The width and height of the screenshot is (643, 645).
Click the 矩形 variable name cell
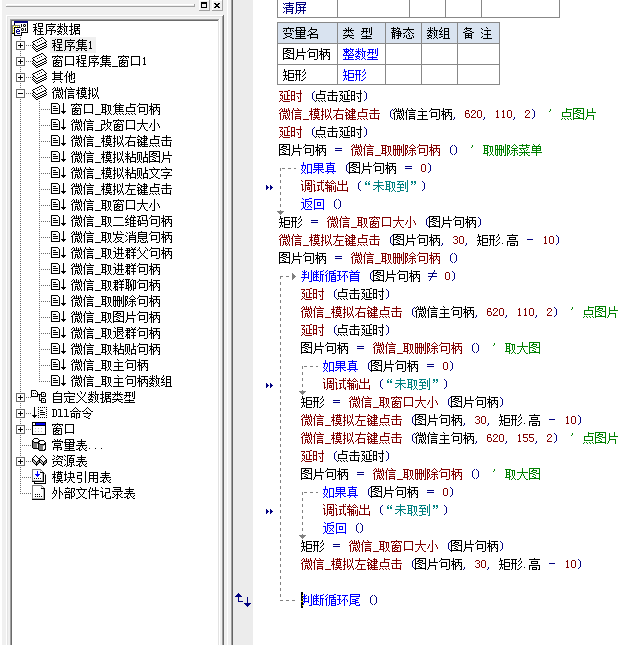[307, 75]
